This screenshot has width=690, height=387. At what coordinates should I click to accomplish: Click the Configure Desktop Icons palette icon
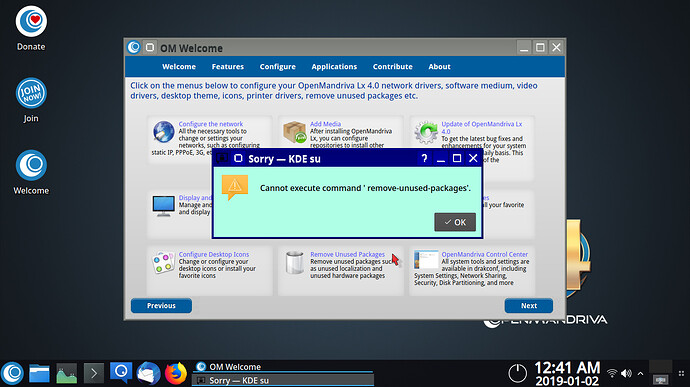(x=163, y=263)
